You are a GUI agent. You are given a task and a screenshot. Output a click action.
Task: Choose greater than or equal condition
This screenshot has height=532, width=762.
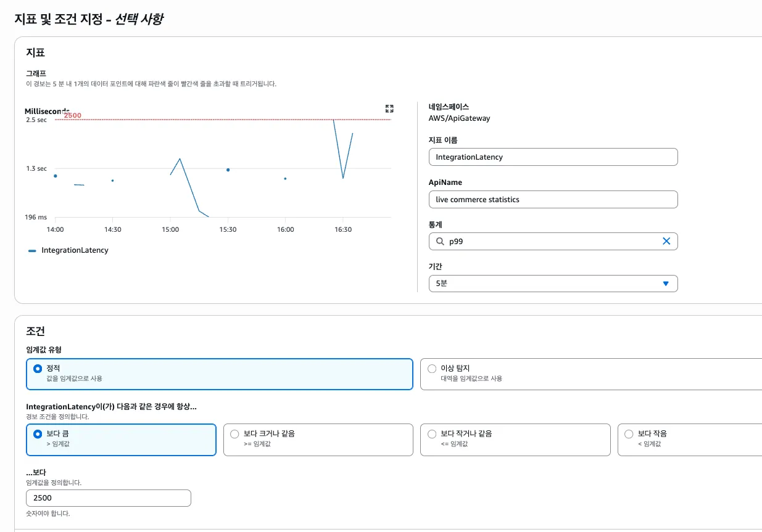(x=234, y=434)
